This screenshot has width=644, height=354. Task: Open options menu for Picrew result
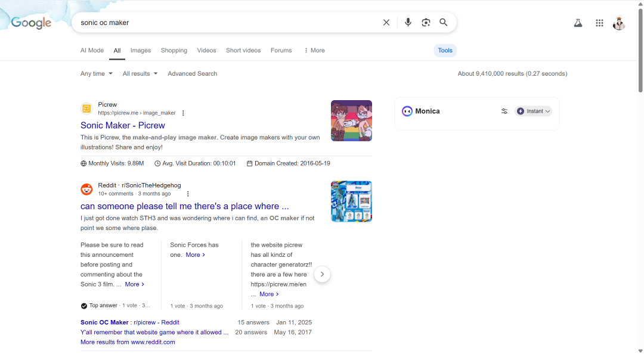coord(183,113)
